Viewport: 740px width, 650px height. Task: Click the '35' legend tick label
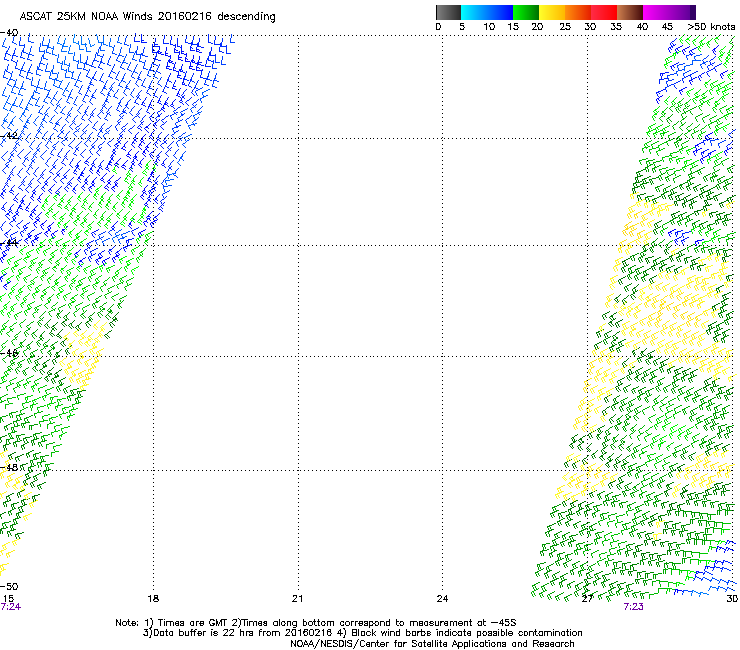click(616, 27)
